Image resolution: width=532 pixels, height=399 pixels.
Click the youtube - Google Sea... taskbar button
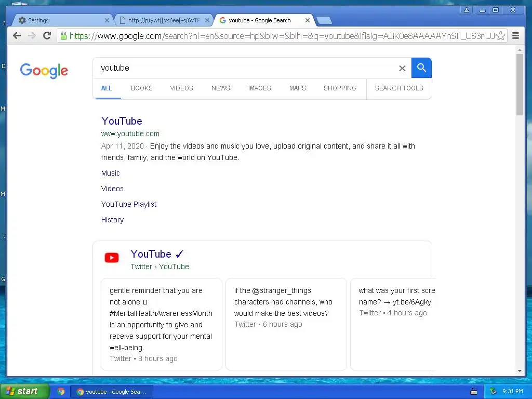coord(112,392)
